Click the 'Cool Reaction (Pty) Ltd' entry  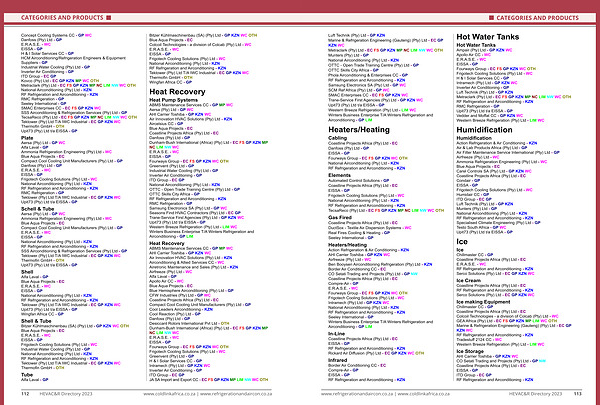tap(170, 314)
